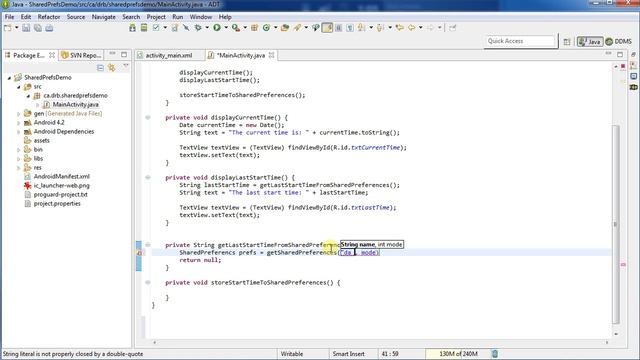The width and height of the screenshot is (640, 360).
Task: Expand the Android 4.2 library node
Action: point(18,123)
